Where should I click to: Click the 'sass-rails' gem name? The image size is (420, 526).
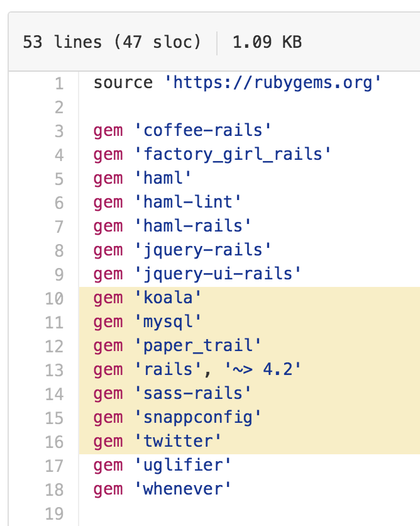coord(193,393)
